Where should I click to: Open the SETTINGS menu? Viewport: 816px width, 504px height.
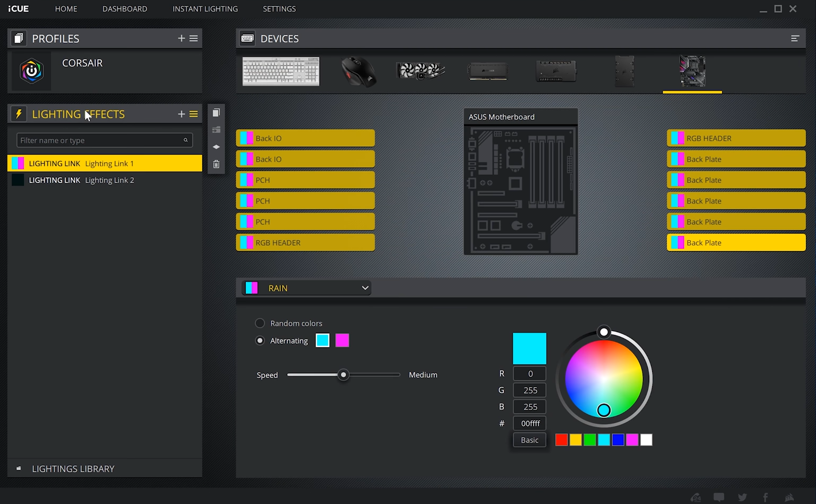279,9
